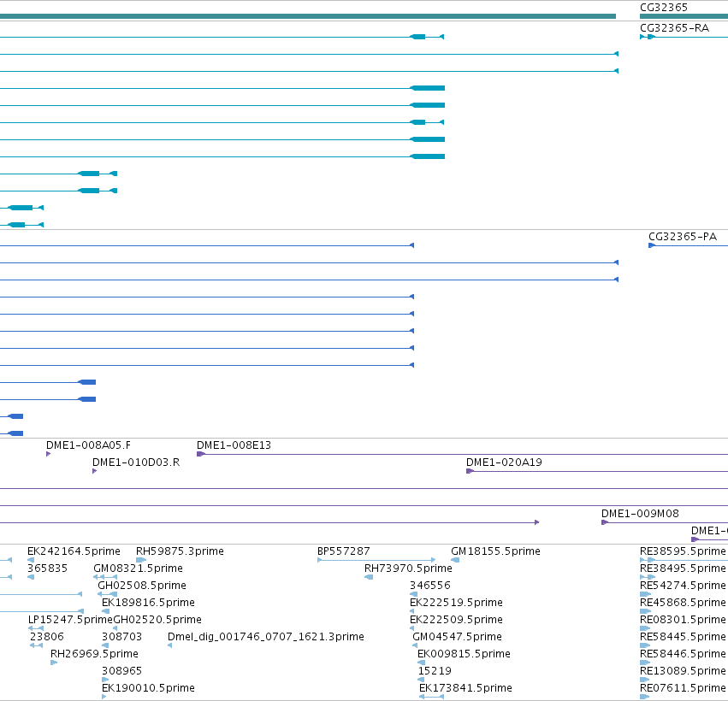Click the Dmel_dig_001746 3prime arrow glyph

click(170, 645)
